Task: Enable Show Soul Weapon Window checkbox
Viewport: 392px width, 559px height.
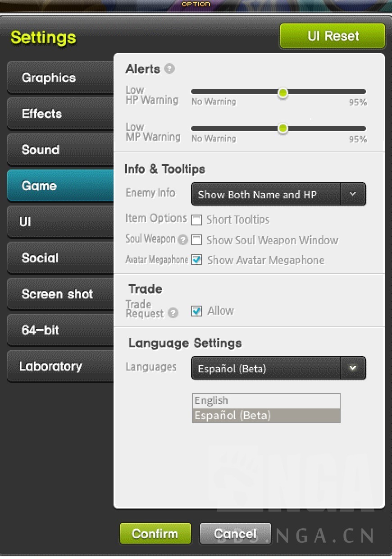Action: tap(196, 240)
